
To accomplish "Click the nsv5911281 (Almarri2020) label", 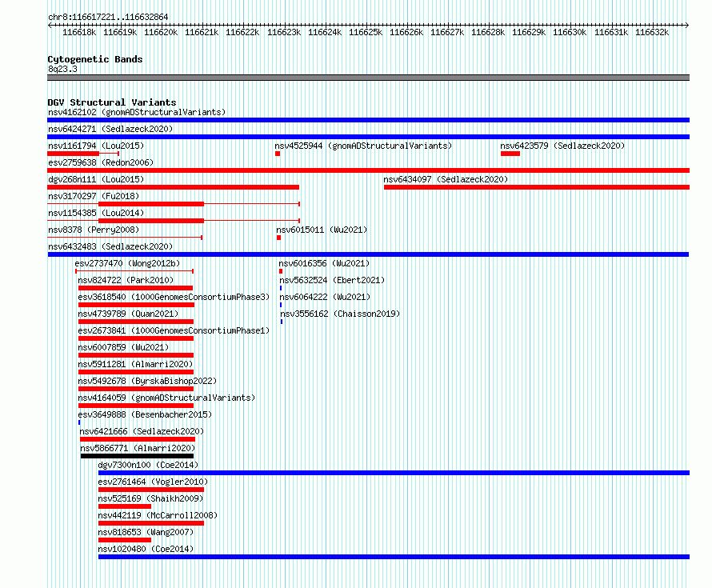I will tap(135, 364).
